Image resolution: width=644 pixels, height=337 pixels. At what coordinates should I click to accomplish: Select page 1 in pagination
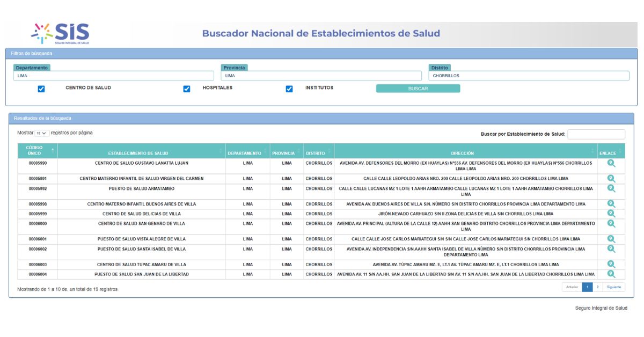click(x=587, y=287)
